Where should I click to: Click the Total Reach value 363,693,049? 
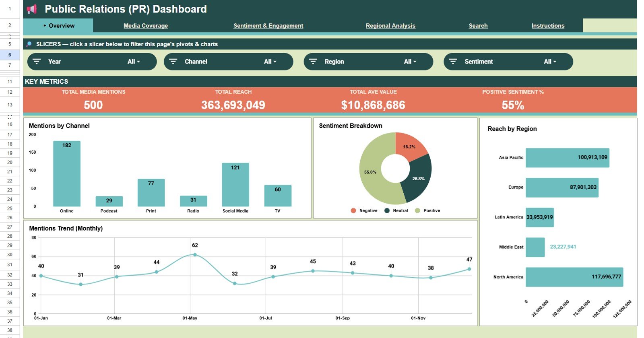(x=233, y=105)
